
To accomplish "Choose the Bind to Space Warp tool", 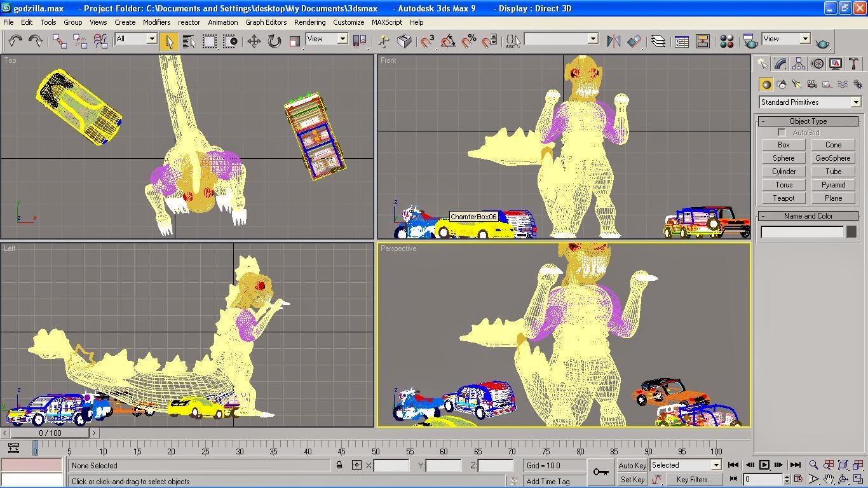I will point(100,41).
